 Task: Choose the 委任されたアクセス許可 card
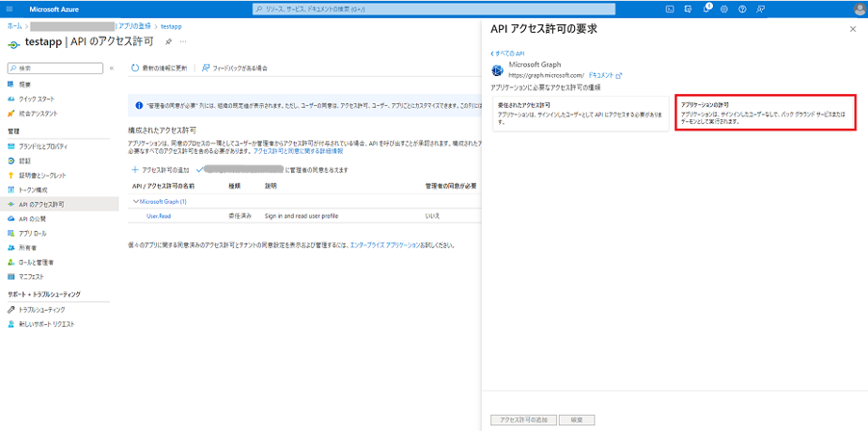coord(581,113)
